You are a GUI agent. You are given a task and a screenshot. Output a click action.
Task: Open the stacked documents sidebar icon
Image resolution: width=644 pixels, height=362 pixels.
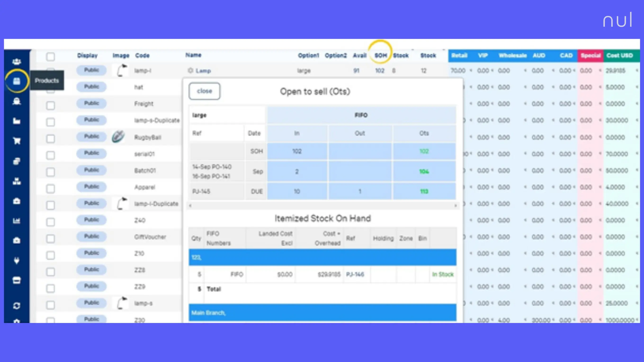(17, 161)
